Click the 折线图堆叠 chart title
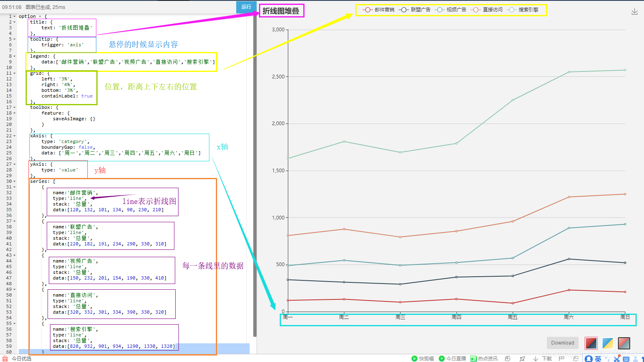The image size is (644, 362). [281, 11]
